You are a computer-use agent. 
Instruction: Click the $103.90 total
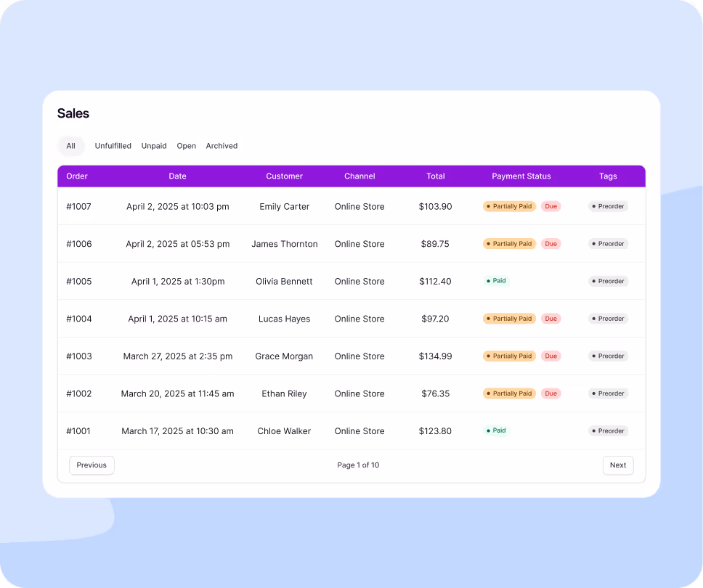pyautogui.click(x=435, y=207)
